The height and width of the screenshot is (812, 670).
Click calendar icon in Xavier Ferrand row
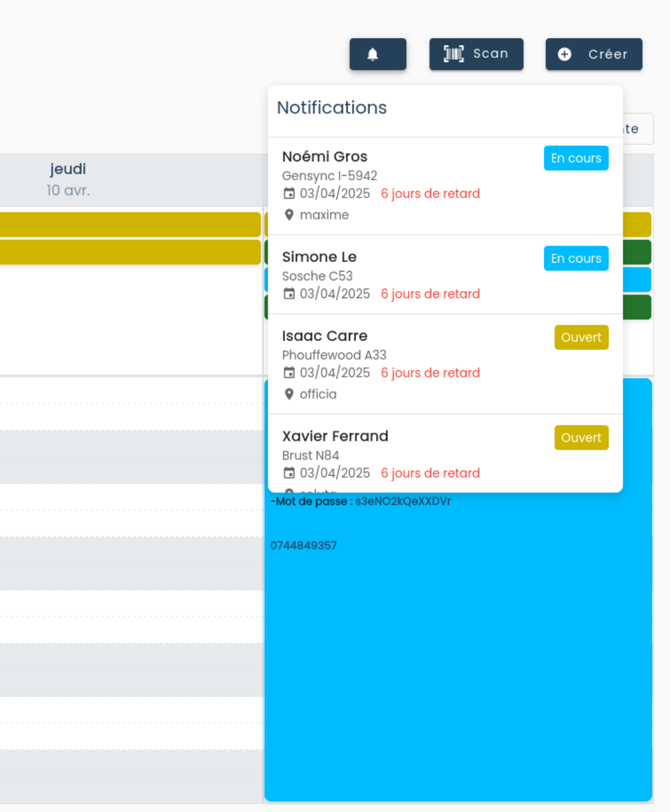coord(289,473)
